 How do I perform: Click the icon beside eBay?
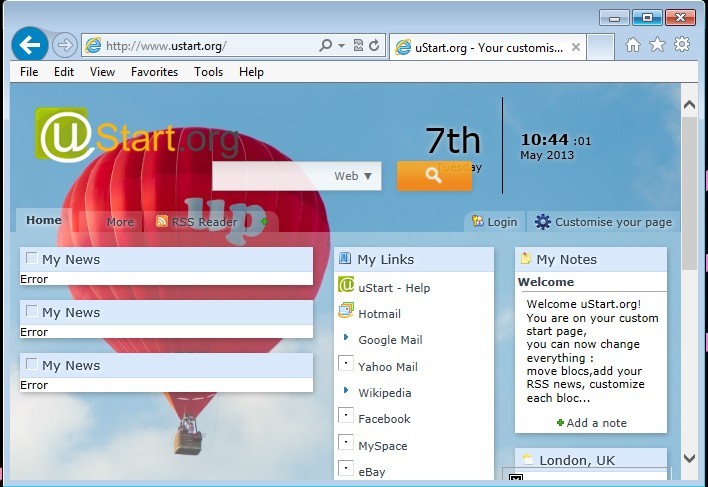point(346,468)
